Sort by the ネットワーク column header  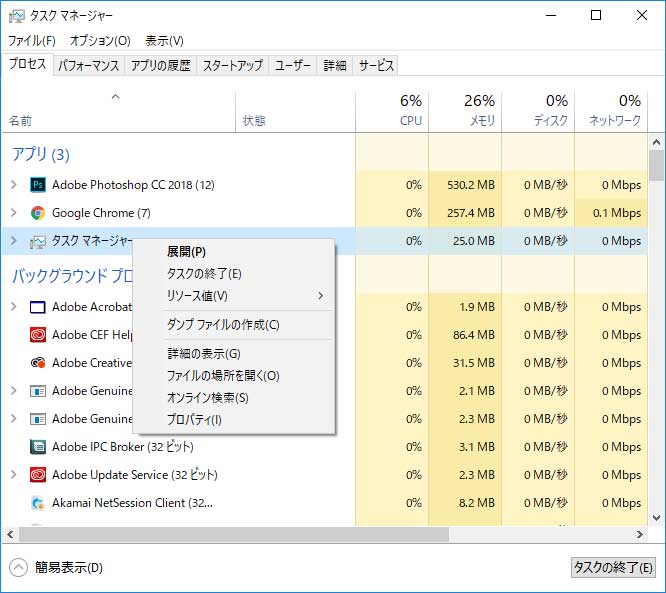[611, 111]
